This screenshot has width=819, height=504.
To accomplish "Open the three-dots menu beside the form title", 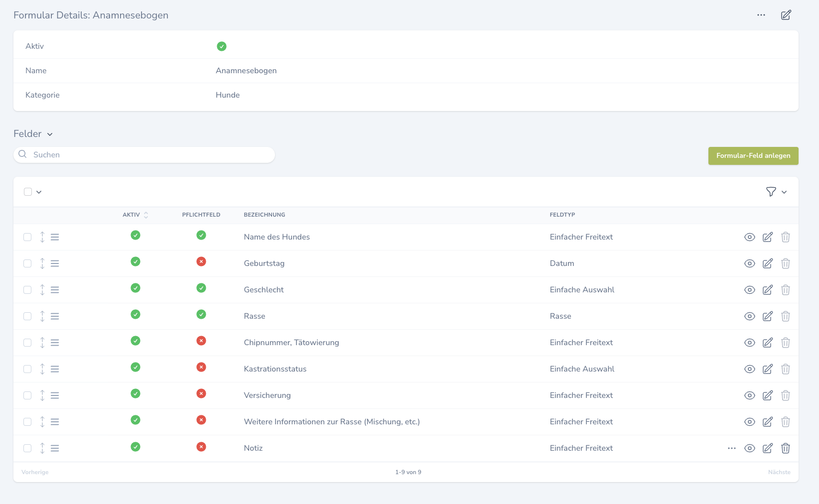I will pyautogui.click(x=761, y=15).
